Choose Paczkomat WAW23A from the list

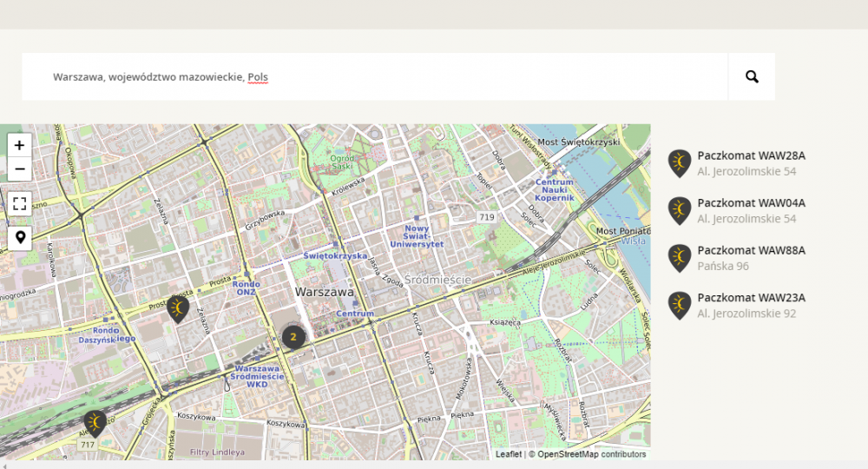(751, 298)
